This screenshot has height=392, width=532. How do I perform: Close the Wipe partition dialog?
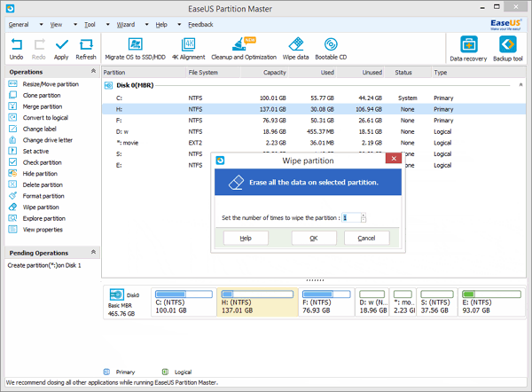click(x=394, y=159)
